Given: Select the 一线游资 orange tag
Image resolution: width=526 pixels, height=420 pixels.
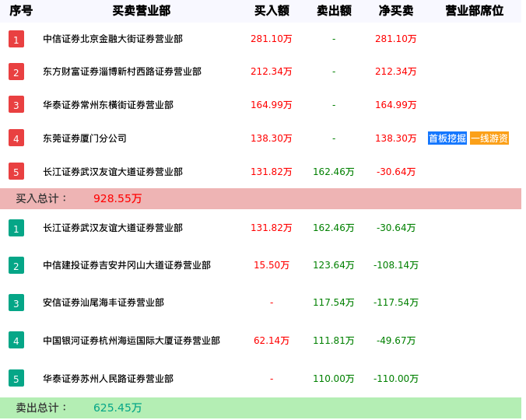Looking at the screenshot, I should pyautogui.click(x=489, y=138).
